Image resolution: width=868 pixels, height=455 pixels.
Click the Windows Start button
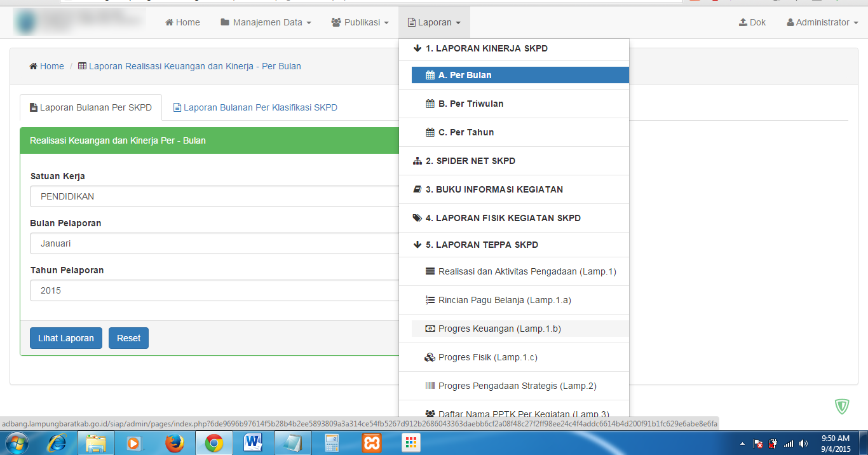click(x=17, y=443)
